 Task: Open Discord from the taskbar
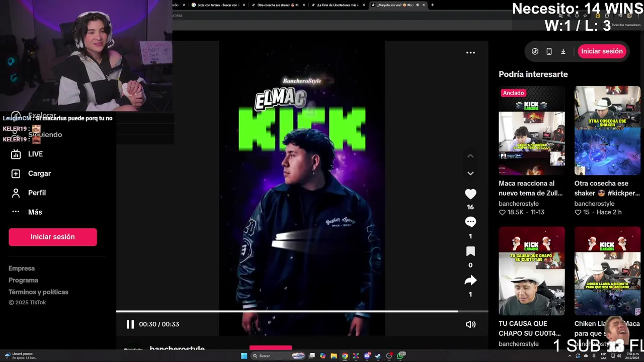[367, 356]
